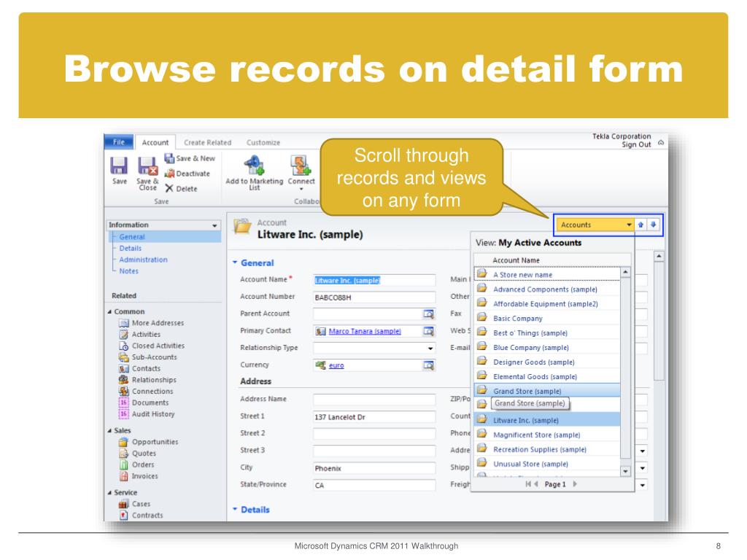Open the Customize ribbon tab
Viewport: 747px width, 560px height.
click(x=263, y=142)
